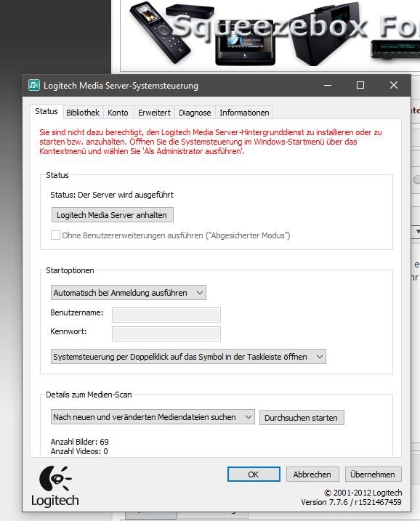
Task: Switch to the Bibliothek tab
Action: click(83, 113)
